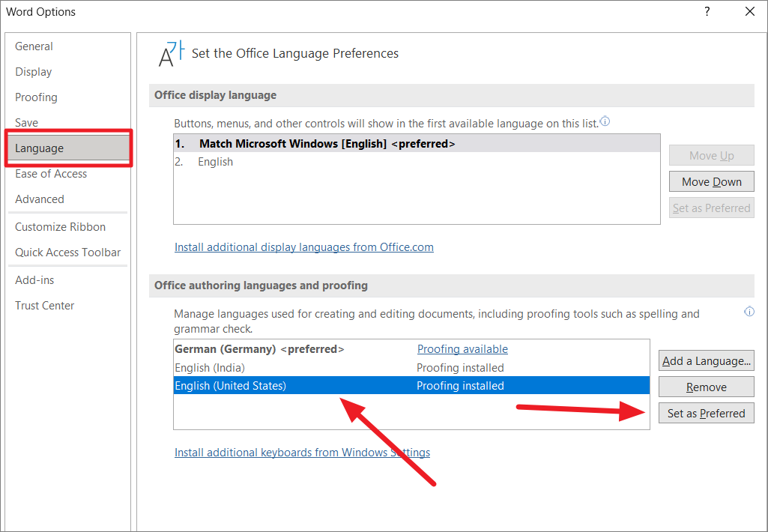
Task: Click the info icon beside display language note
Action: pos(605,121)
